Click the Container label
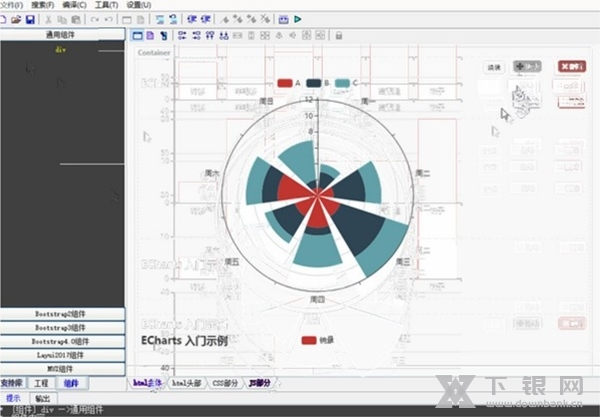Screen dimensions: 600x417 click(154, 53)
